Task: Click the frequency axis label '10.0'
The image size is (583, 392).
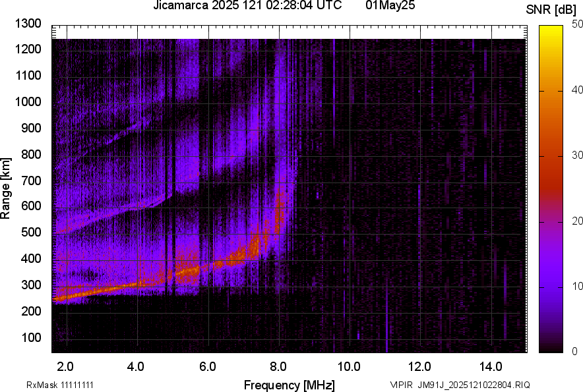Action: 349,367
